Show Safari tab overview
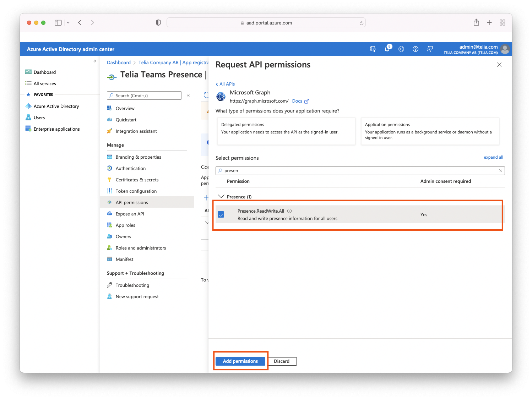The width and height of the screenshot is (532, 399). point(502,23)
